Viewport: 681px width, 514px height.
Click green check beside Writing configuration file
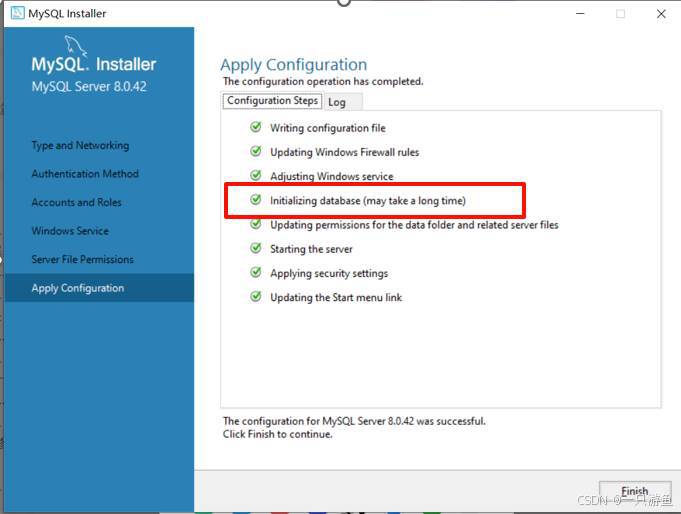[x=256, y=127]
